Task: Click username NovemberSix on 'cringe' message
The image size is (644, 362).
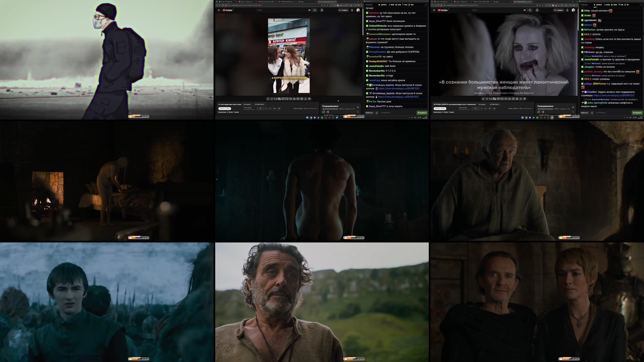Action: coord(377,75)
